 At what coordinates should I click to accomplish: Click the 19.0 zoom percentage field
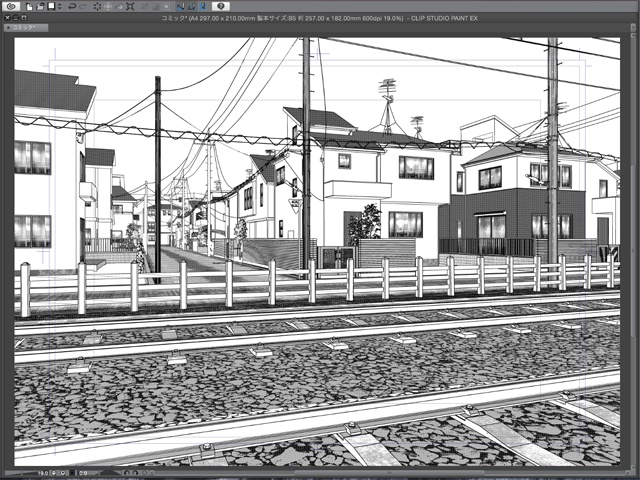point(43,473)
